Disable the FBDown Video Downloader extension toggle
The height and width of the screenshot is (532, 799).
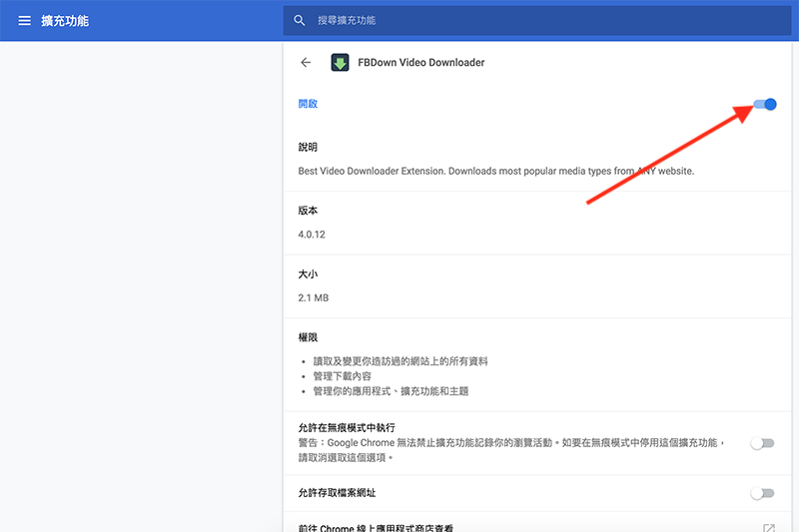(x=764, y=104)
